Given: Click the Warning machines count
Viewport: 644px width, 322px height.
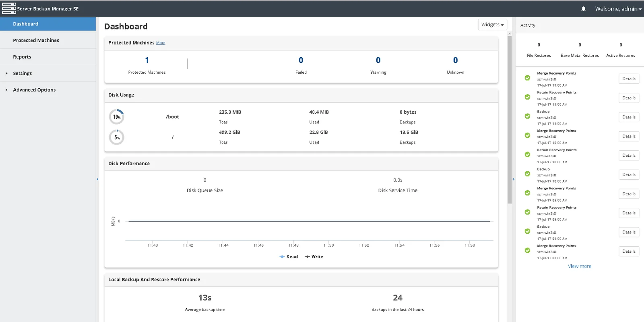Looking at the screenshot, I should [x=378, y=60].
